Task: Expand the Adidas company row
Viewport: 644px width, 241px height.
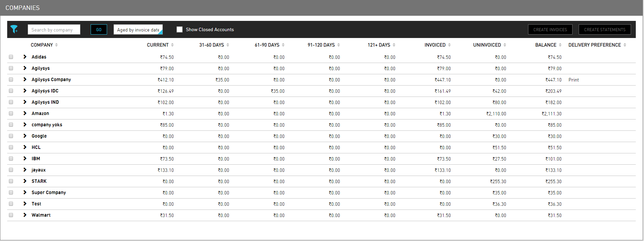Action: tap(25, 57)
